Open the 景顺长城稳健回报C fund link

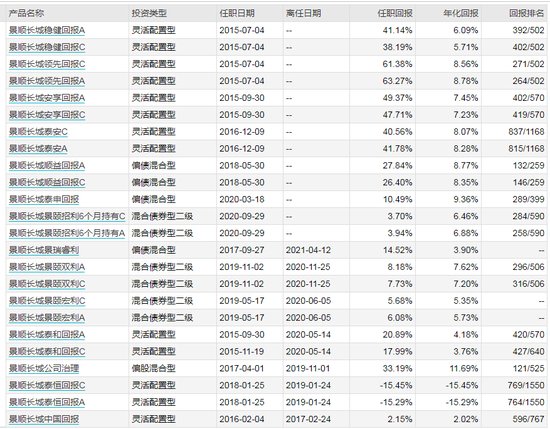47,47
